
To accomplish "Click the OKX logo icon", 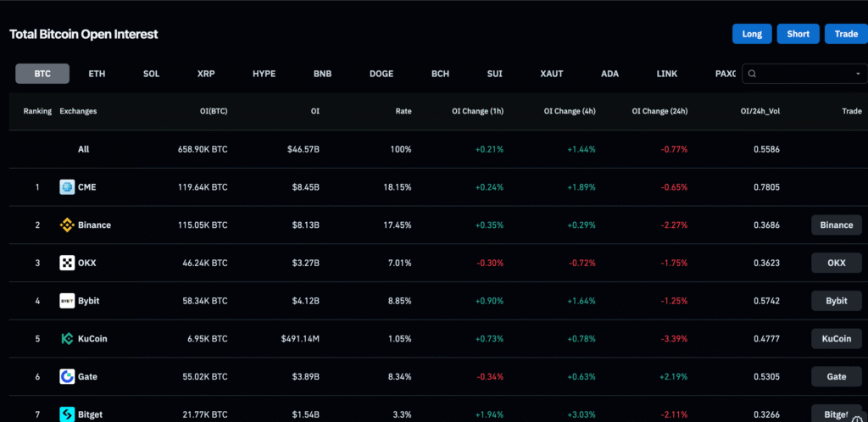I will (x=67, y=264).
